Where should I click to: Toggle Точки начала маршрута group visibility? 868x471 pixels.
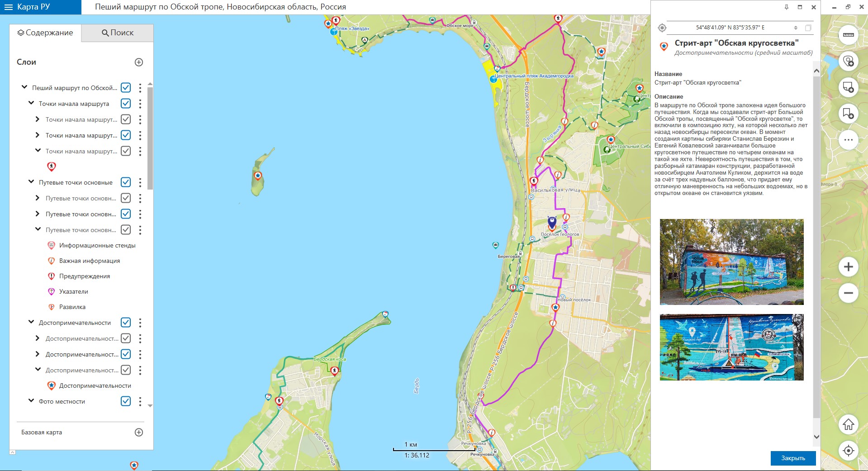point(126,104)
